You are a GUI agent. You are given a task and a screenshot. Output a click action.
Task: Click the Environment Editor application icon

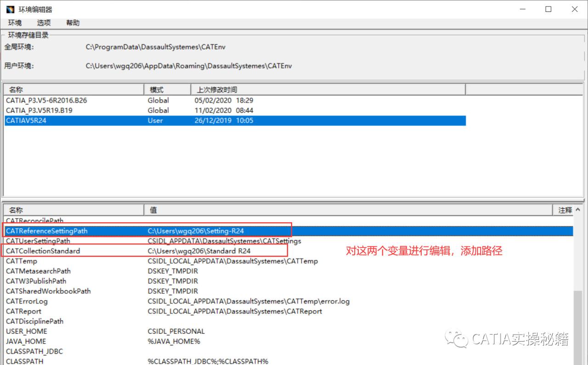pyautogui.click(x=9, y=9)
